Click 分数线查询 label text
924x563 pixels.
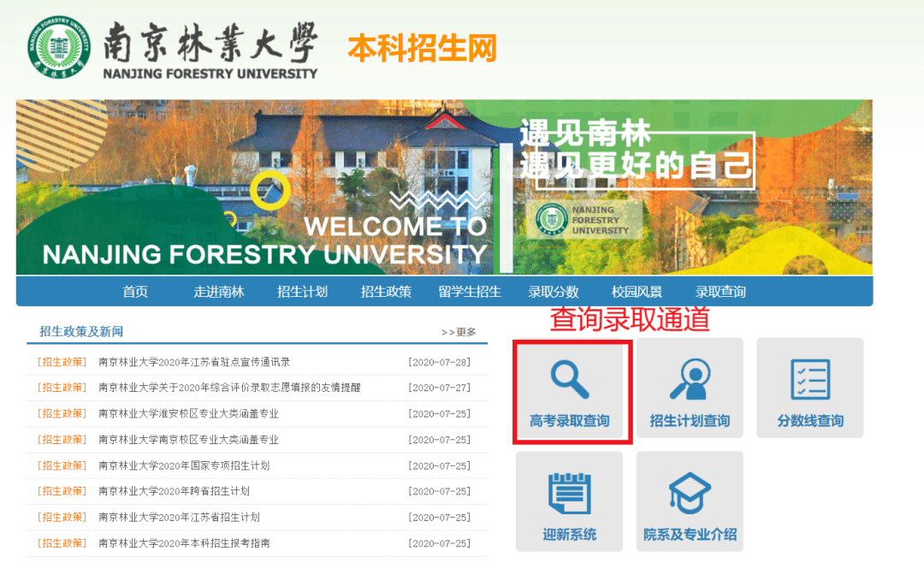point(810,421)
